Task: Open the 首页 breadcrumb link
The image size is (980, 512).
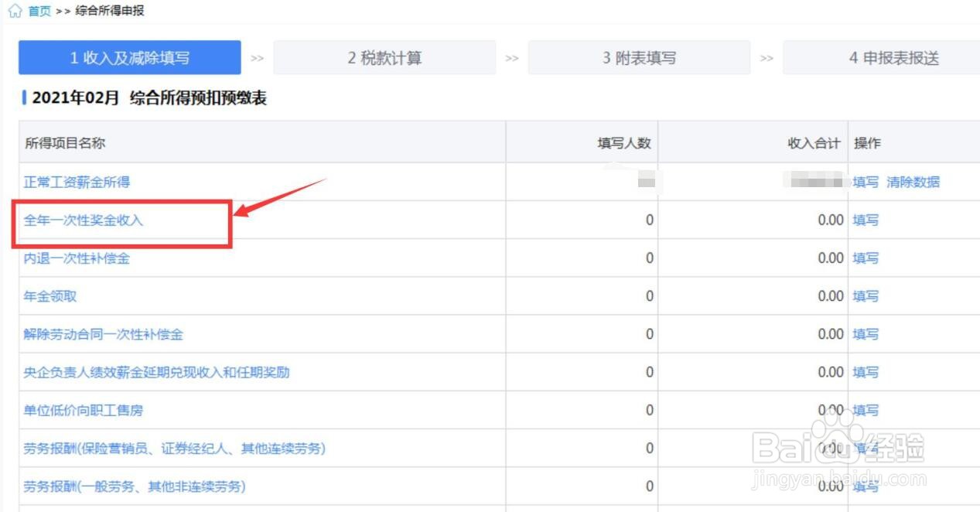Action: 39,12
